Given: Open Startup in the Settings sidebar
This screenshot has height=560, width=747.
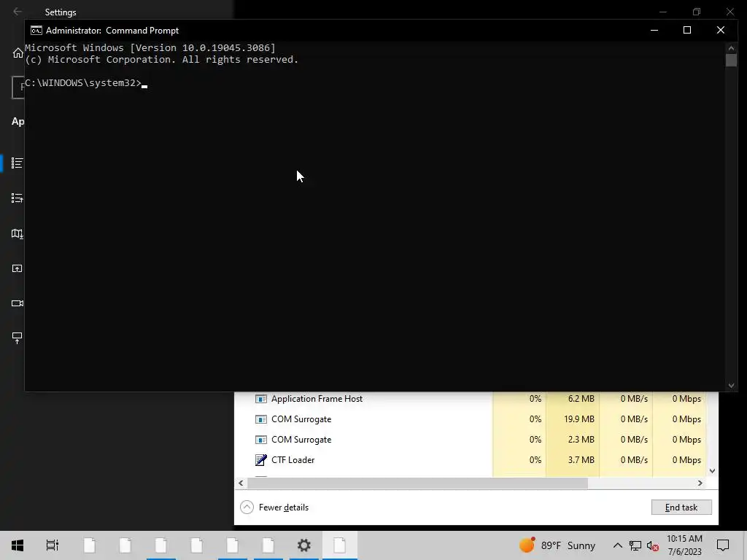Looking at the screenshot, I should [18, 338].
